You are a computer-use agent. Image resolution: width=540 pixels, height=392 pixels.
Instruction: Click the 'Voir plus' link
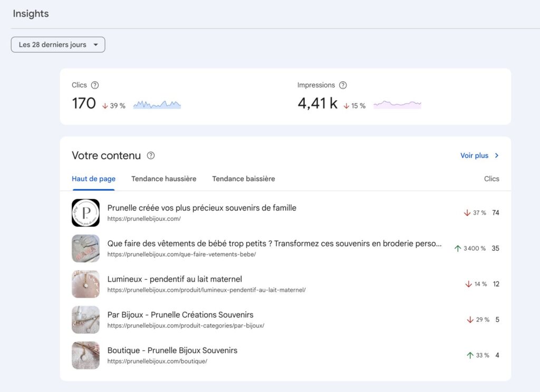(x=474, y=155)
